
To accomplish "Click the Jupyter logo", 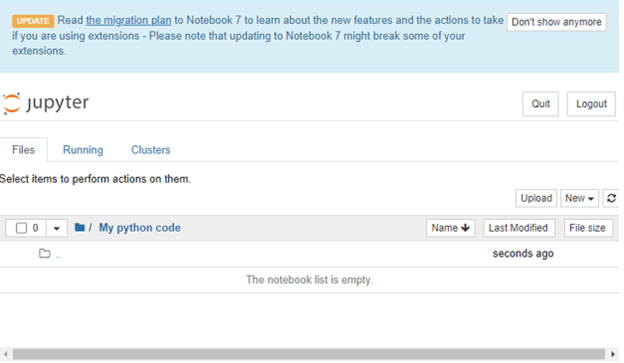I will (46, 103).
